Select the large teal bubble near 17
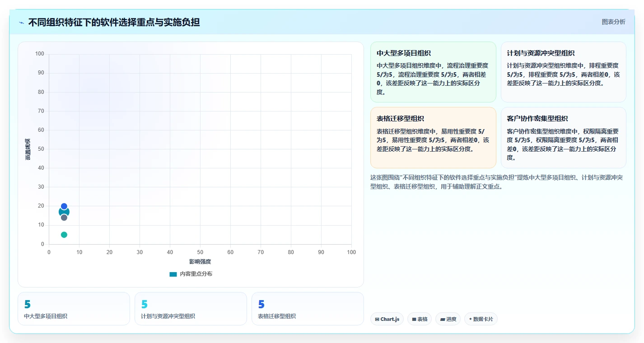Viewport: 644px width, 343px height. pyautogui.click(x=64, y=212)
